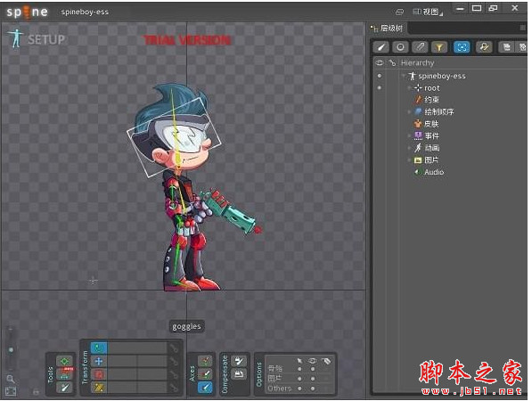Viewport: 532px width, 401px height.
Task: Toggle visibility dot for spineboy-ess
Action: [x=380, y=76]
